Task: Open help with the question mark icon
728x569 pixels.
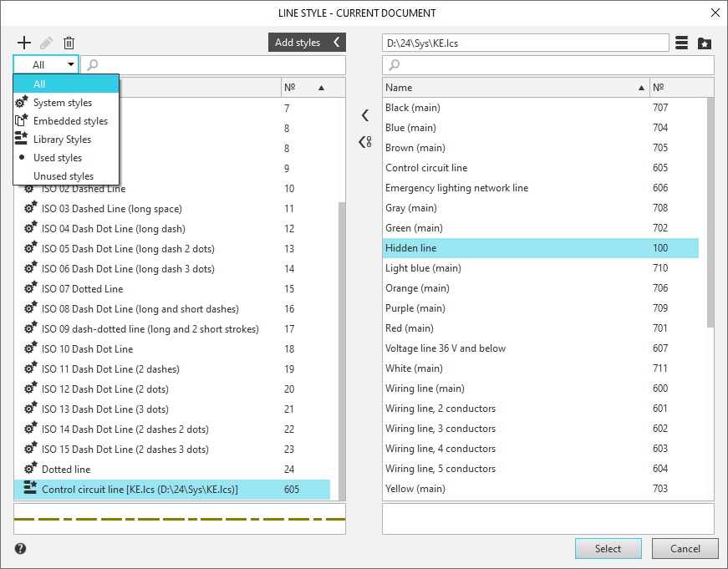Action: (21, 549)
